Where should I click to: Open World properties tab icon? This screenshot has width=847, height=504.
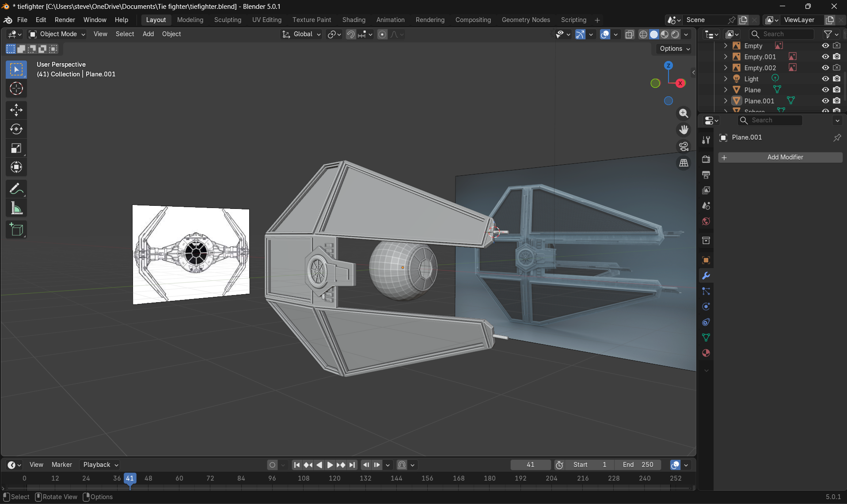tap(706, 221)
